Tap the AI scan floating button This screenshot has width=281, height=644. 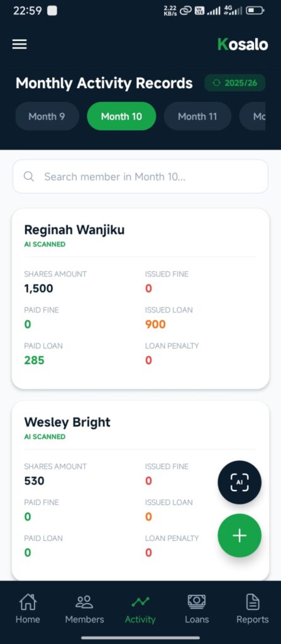click(240, 482)
